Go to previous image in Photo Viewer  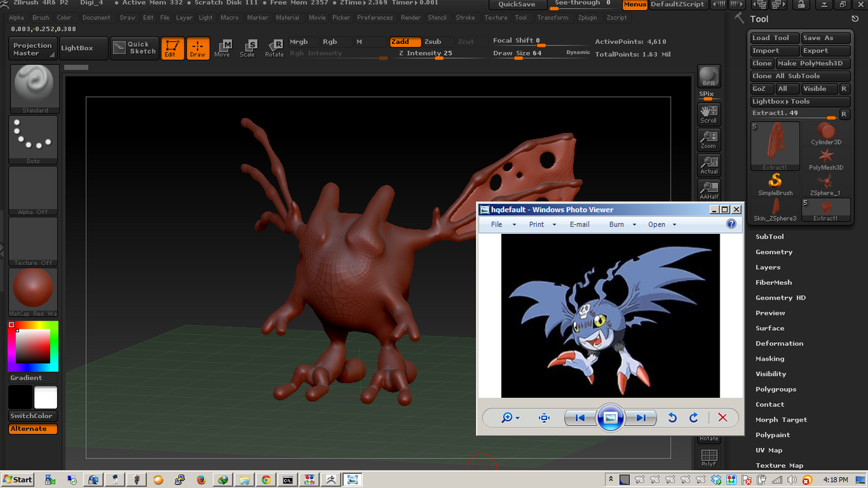(x=580, y=418)
